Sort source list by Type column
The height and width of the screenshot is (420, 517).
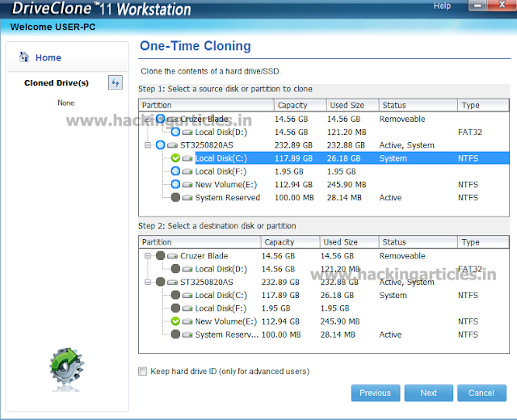tap(483, 105)
